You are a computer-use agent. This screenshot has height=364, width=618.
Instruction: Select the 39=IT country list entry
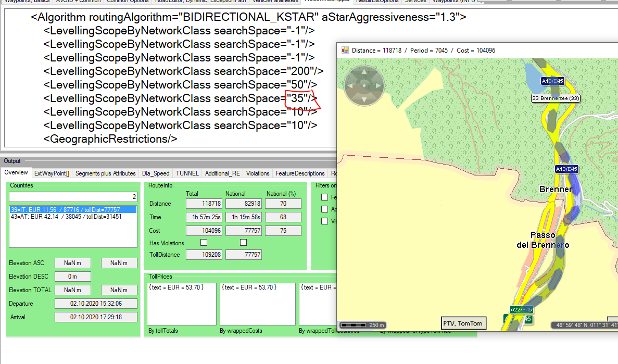[72, 209]
